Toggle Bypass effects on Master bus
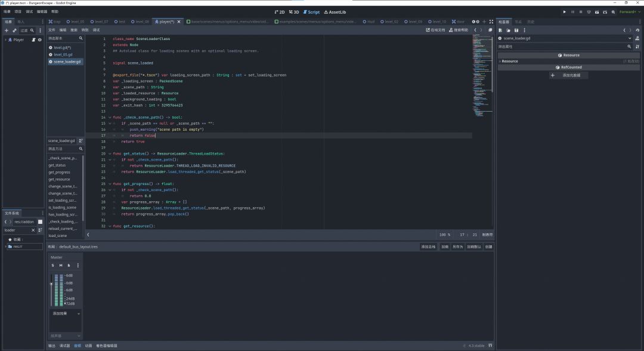 69,266
